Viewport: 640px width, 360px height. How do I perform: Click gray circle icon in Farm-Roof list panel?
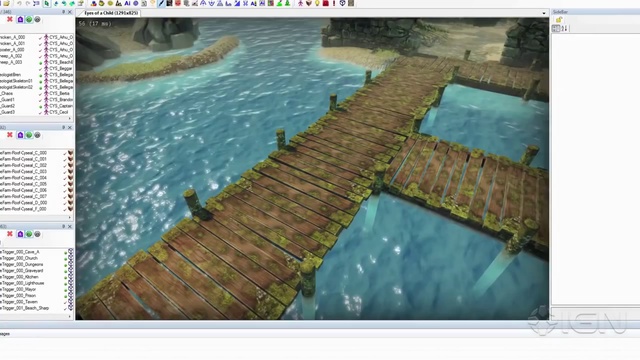pyautogui.click(x=38, y=135)
